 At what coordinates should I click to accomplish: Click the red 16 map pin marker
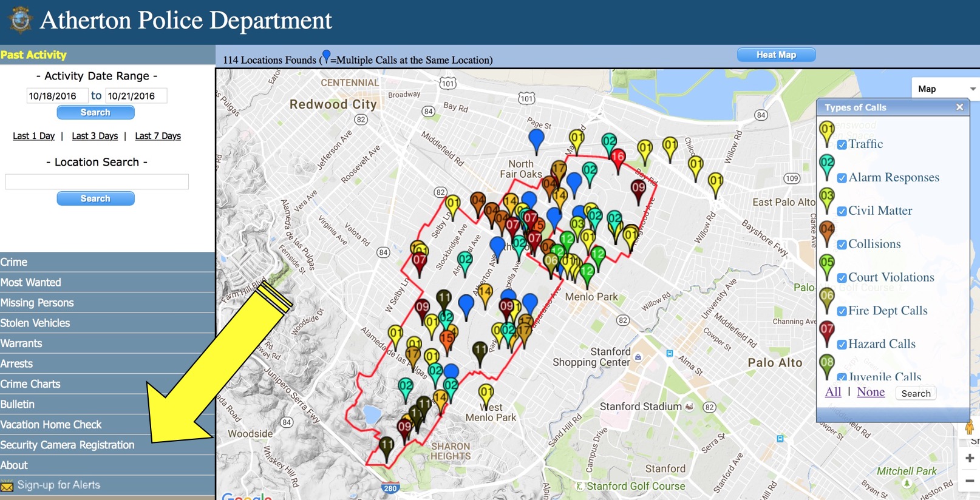coord(618,158)
